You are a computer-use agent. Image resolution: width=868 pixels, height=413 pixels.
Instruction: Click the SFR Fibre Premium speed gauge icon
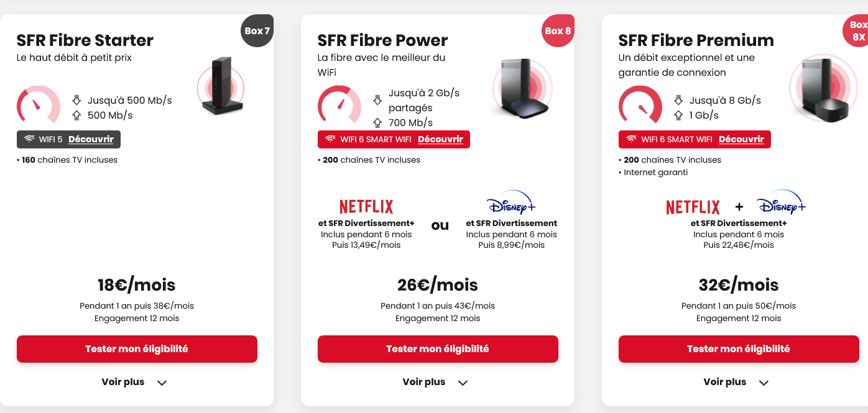(640, 104)
